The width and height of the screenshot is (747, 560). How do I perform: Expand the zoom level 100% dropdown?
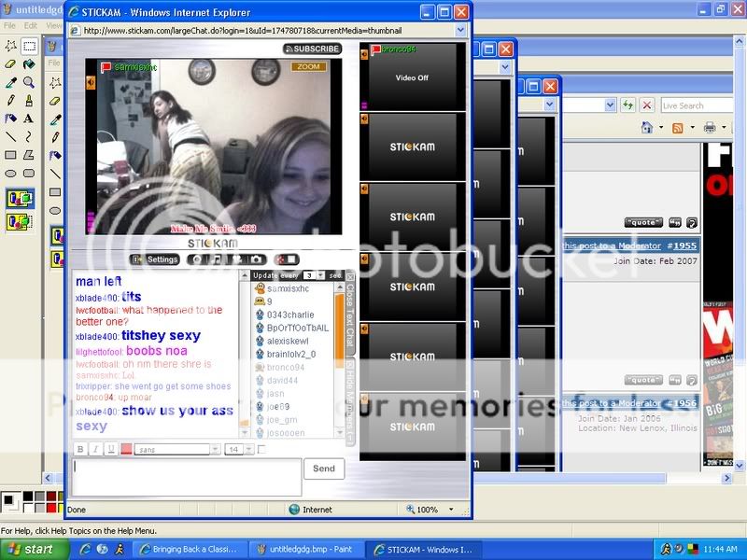click(x=450, y=510)
